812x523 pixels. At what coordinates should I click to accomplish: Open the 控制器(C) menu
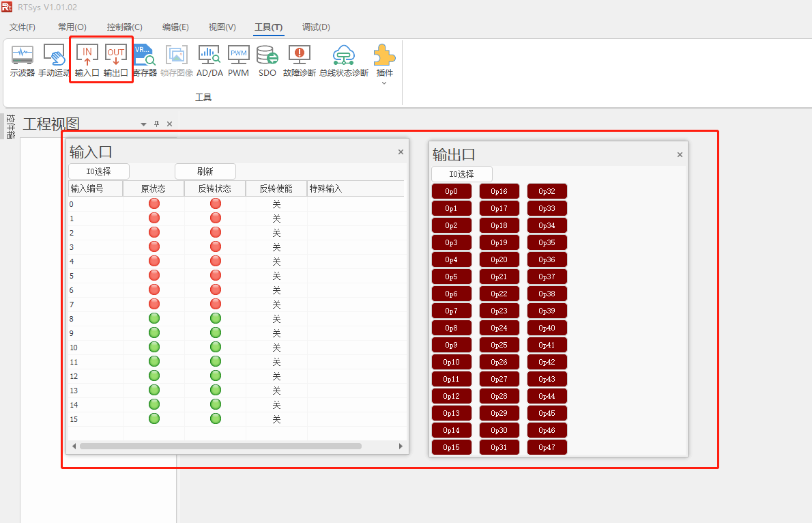(124, 27)
